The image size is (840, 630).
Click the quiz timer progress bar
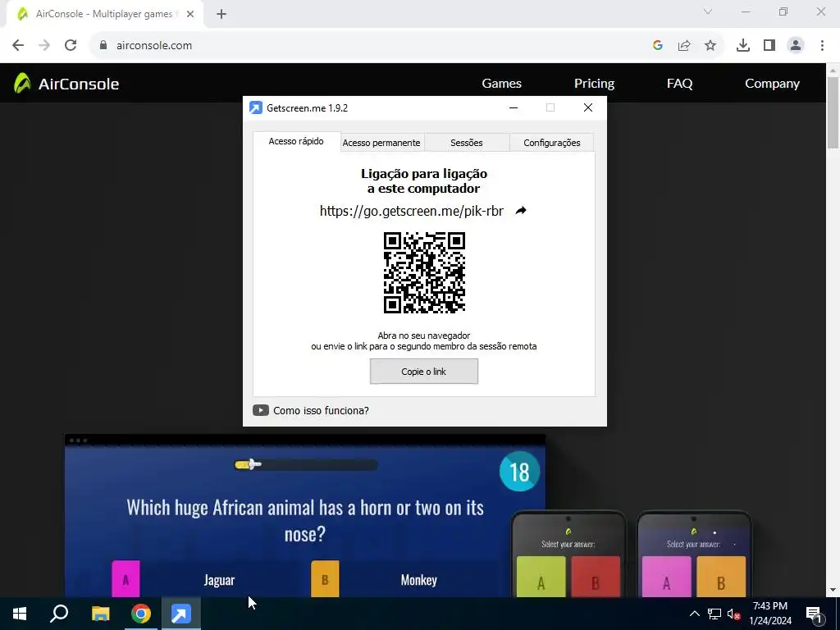(x=307, y=464)
